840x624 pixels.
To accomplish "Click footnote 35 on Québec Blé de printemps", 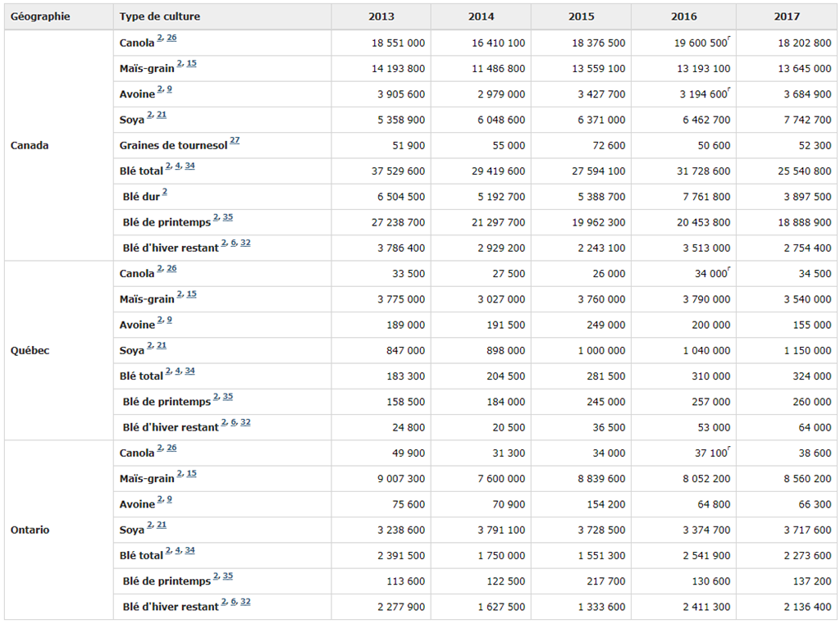I will [227, 397].
